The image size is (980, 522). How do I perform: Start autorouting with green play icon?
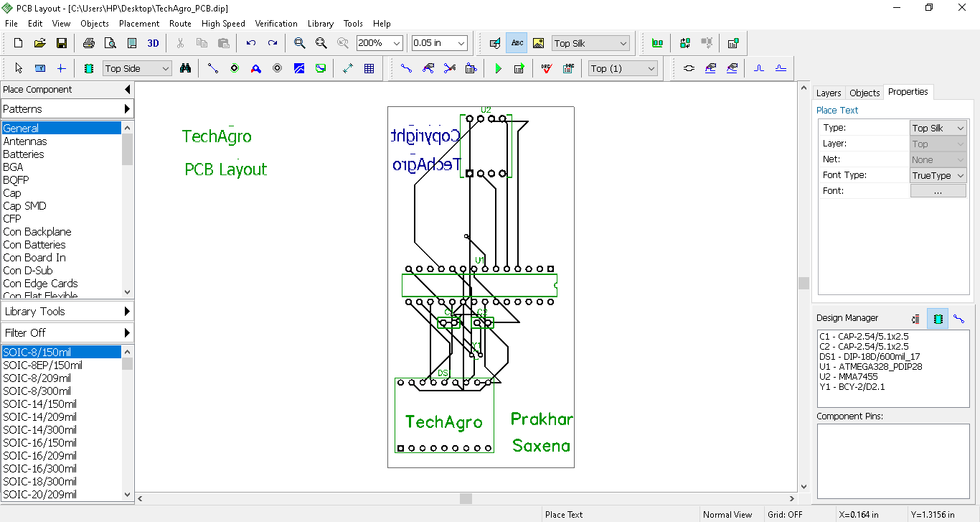click(x=499, y=68)
